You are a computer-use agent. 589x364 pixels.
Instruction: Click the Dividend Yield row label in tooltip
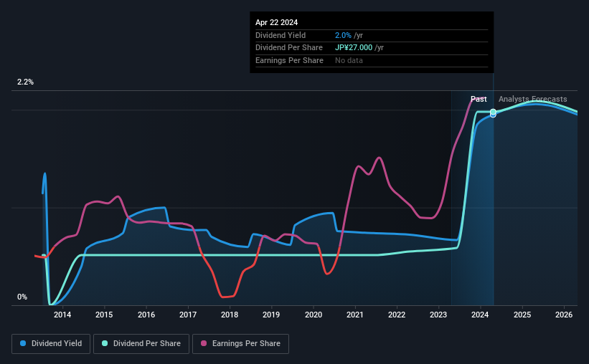(x=281, y=35)
